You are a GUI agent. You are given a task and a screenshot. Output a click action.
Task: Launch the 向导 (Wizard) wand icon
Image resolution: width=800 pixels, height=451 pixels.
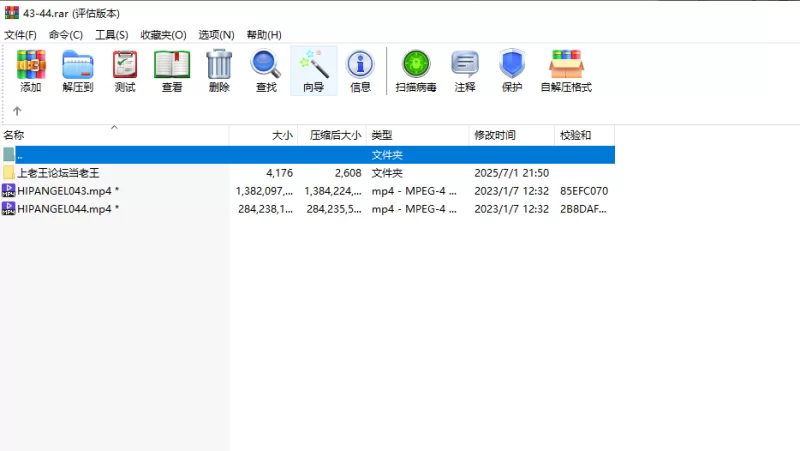point(314,64)
